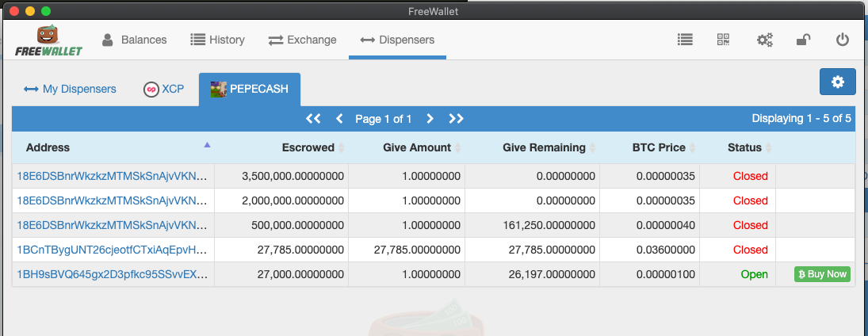This screenshot has height=336, width=868.
Task: Click the power logout icon
Action: pos(843,40)
